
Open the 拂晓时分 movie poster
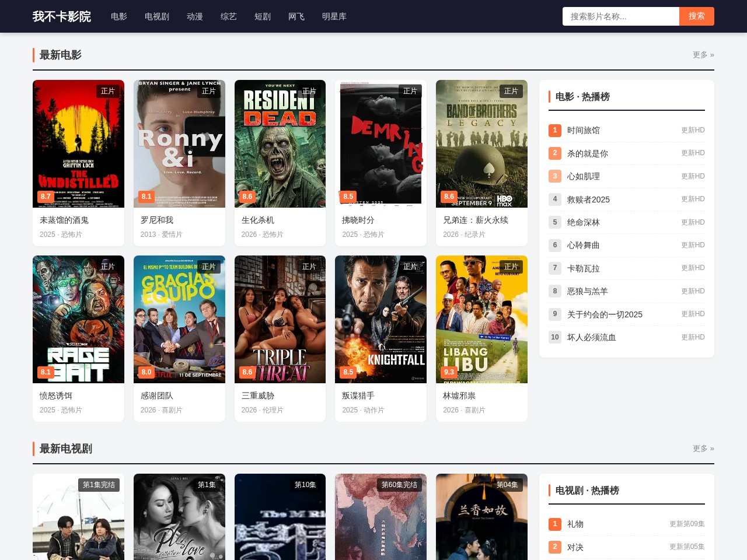pos(381,143)
